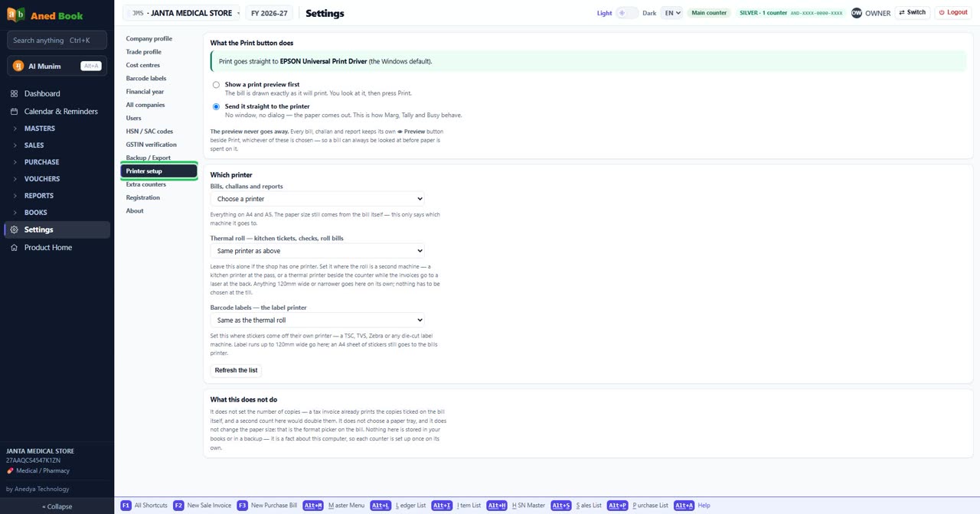The width and height of the screenshot is (980, 514).
Task: Click the OWNER user avatar icon
Action: pyautogui.click(x=857, y=13)
